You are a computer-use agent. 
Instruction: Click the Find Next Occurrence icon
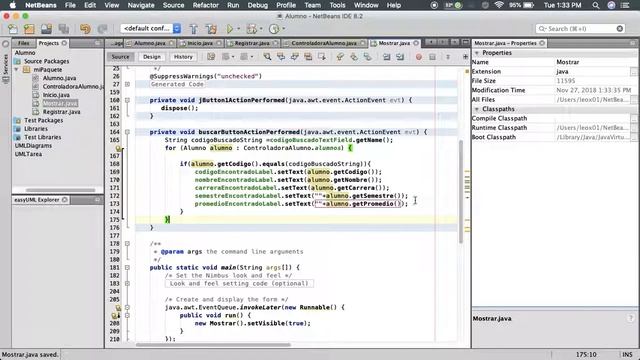tap(294, 57)
